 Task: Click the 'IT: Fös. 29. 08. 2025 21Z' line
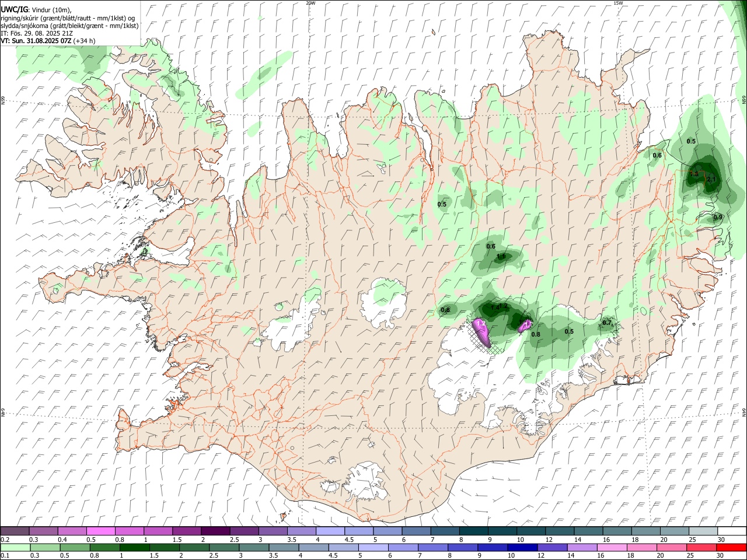tap(37, 33)
